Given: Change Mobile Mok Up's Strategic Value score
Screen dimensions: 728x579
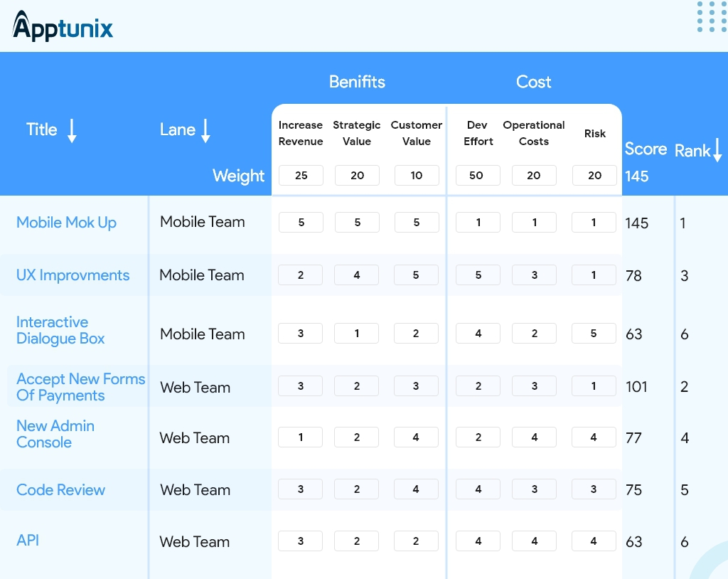Looking at the screenshot, I should (x=357, y=222).
